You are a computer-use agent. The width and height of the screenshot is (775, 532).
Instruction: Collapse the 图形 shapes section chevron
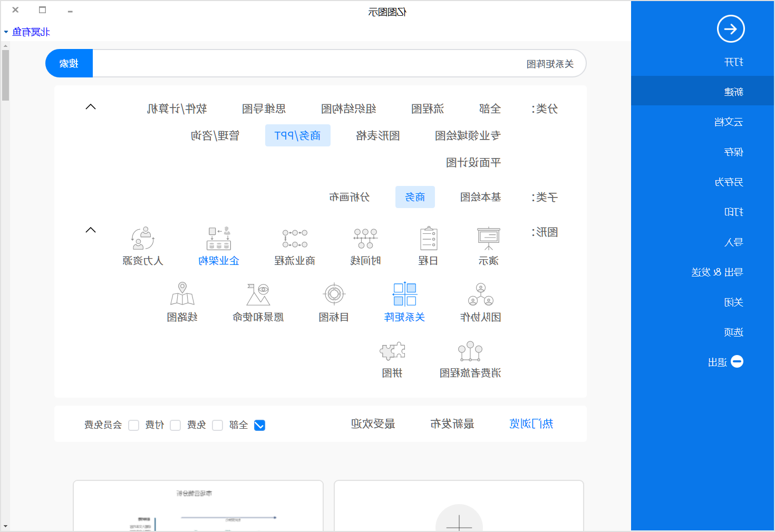click(91, 230)
